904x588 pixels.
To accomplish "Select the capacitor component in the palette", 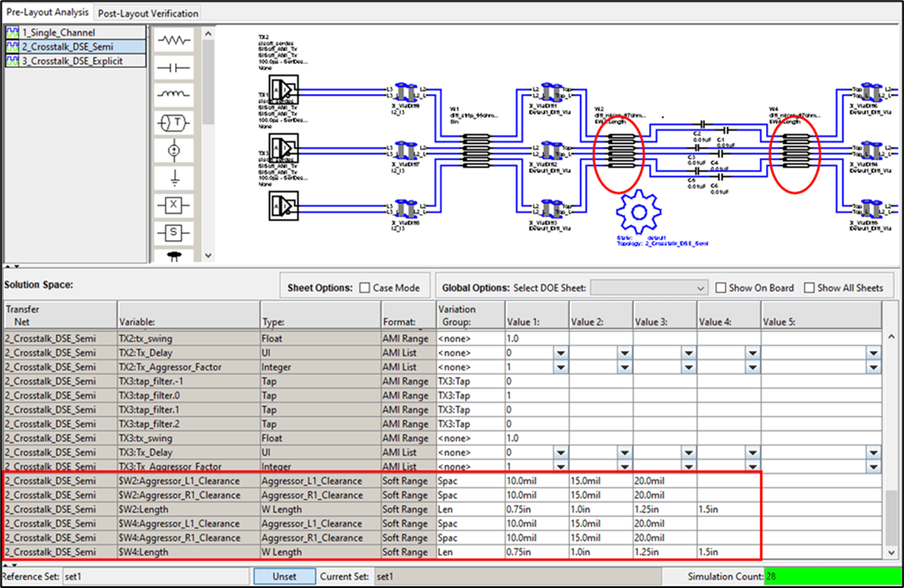I will [x=173, y=68].
